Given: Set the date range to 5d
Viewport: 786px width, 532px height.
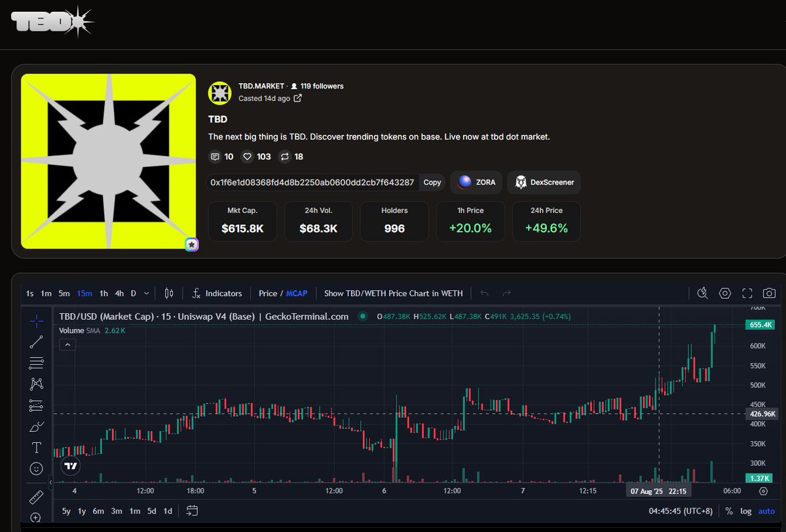Looking at the screenshot, I should point(151,510).
